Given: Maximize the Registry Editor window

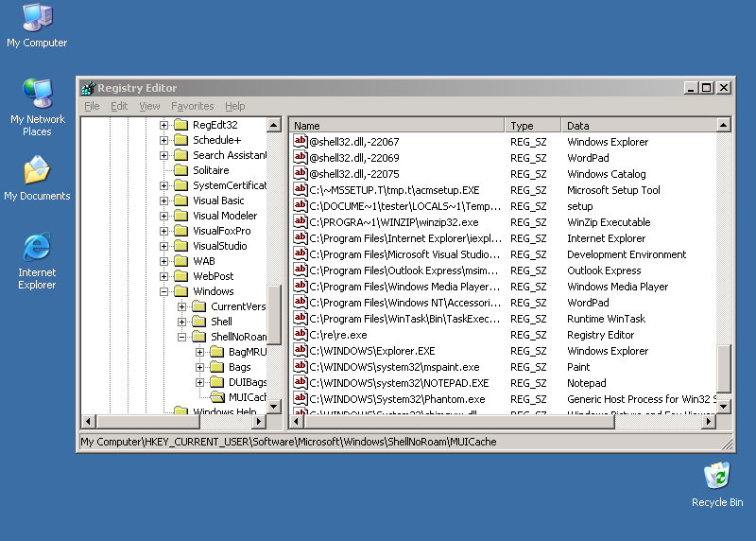Looking at the screenshot, I should [706, 88].
